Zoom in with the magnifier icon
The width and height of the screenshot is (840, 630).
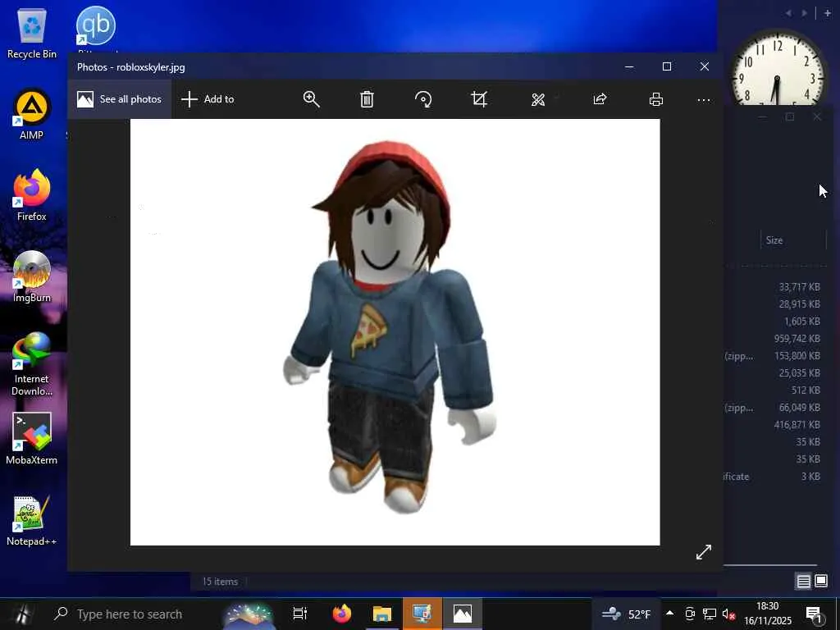tap(311, 99)
